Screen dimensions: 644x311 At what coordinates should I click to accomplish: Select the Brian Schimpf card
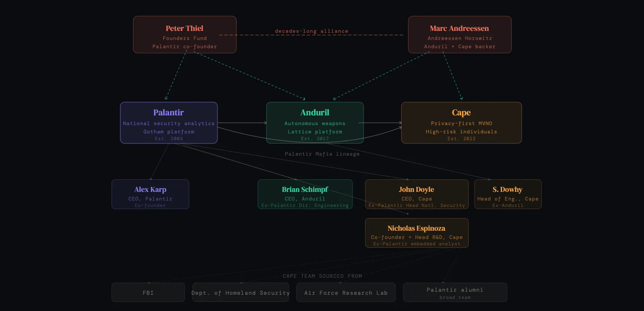click(x=305, y=194)
